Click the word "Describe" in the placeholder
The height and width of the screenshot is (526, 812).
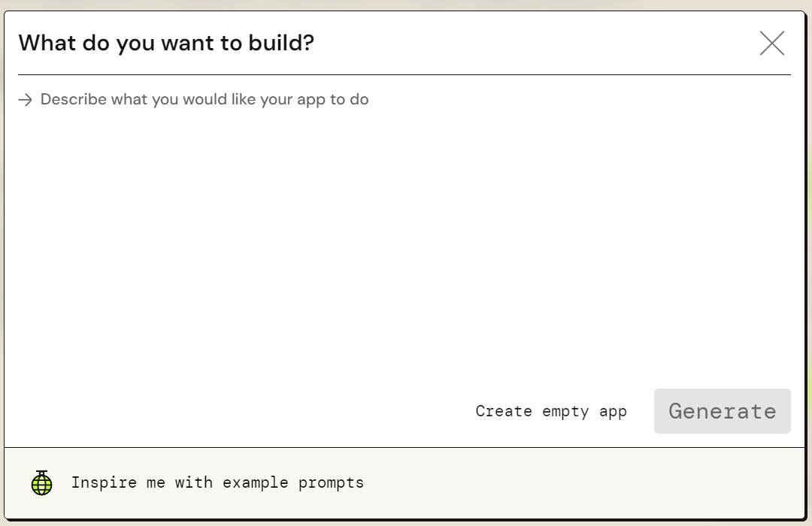tap(74, 99)
